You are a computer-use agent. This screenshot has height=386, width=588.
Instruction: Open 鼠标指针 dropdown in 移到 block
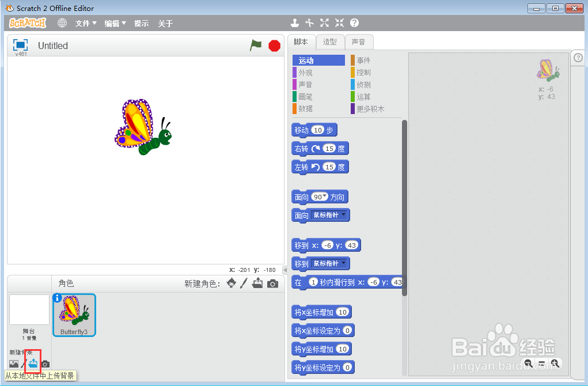(x=343, y=263)
